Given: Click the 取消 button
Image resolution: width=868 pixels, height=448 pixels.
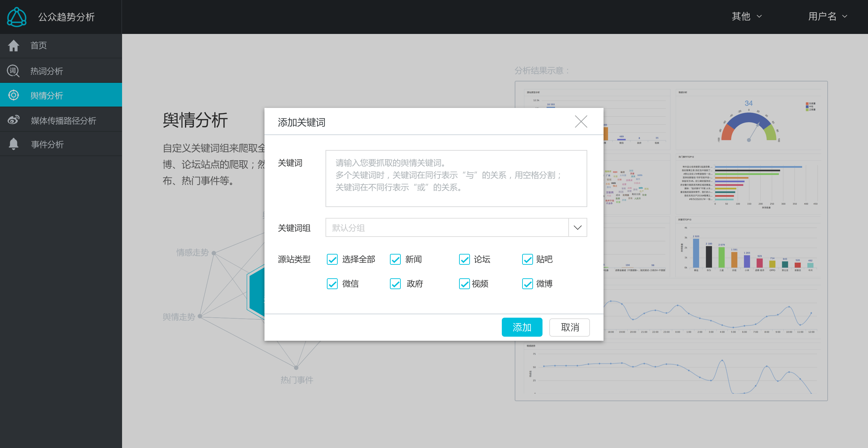Looking at the screenshot, I should pos(570,327).
